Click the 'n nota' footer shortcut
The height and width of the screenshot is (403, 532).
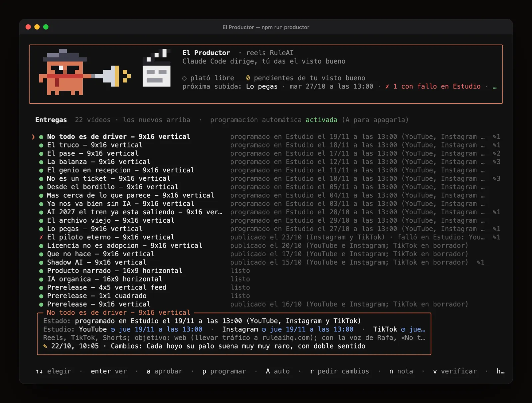click(x=401, y=371)
